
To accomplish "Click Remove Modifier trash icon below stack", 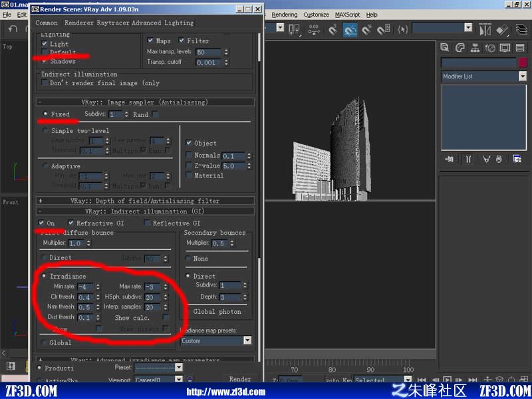I will [498, 159].
